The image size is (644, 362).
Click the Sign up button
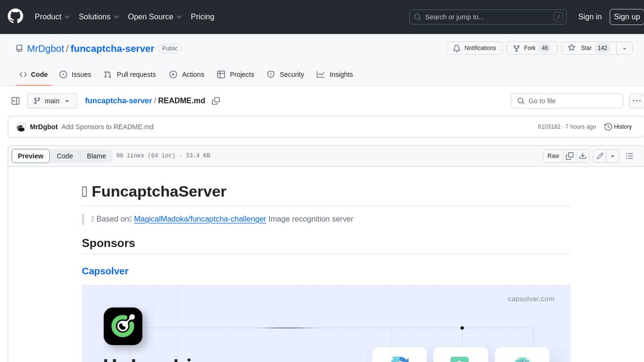(x=626, y=17)
